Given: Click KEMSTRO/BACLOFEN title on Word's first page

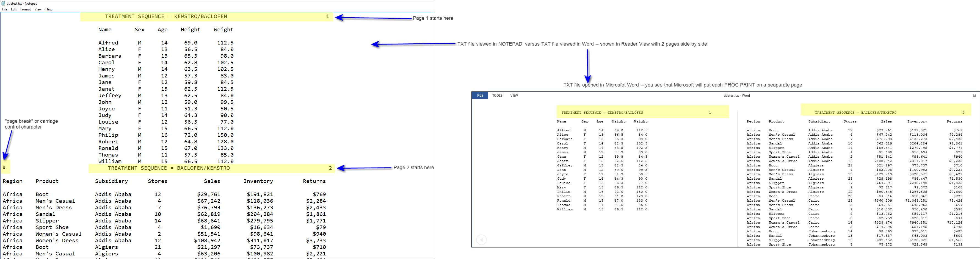Looking at the screenshot, I should (602, 113).
